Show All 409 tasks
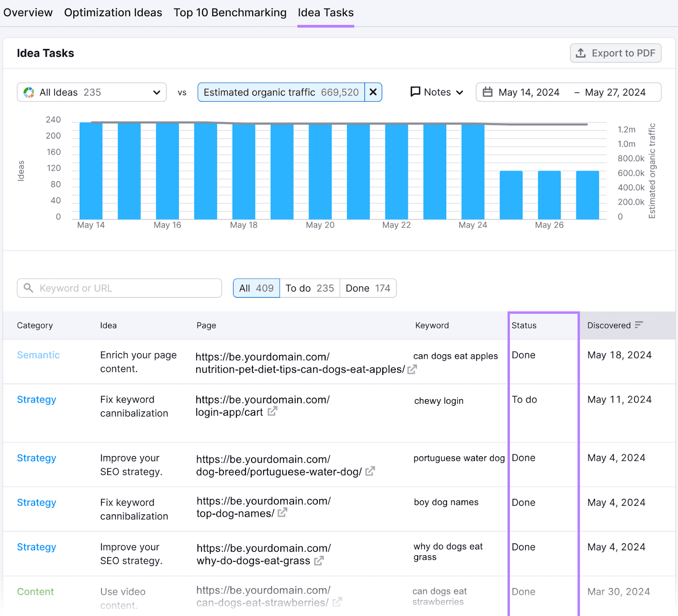The height and width of the screenshot is (616, 678). [256, 288]
